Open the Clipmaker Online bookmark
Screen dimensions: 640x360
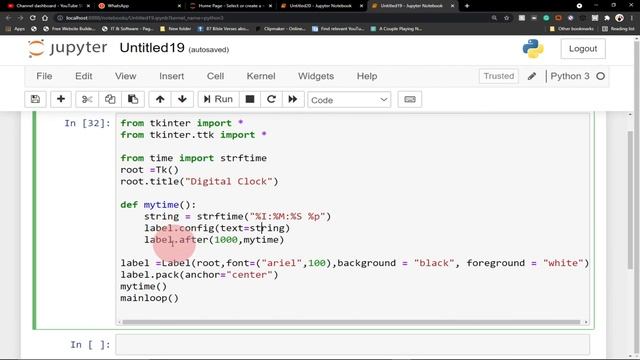coord(281,29)
